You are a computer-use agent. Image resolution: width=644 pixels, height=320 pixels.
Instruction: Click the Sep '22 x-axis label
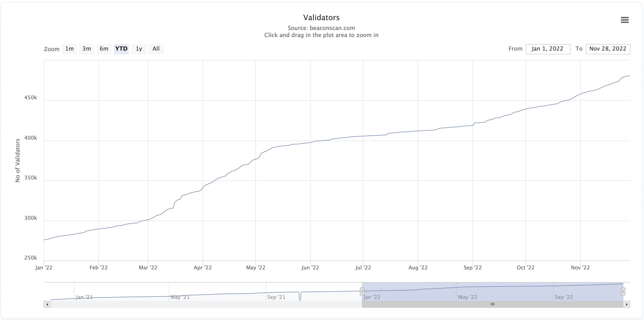[x=473, y=268]
